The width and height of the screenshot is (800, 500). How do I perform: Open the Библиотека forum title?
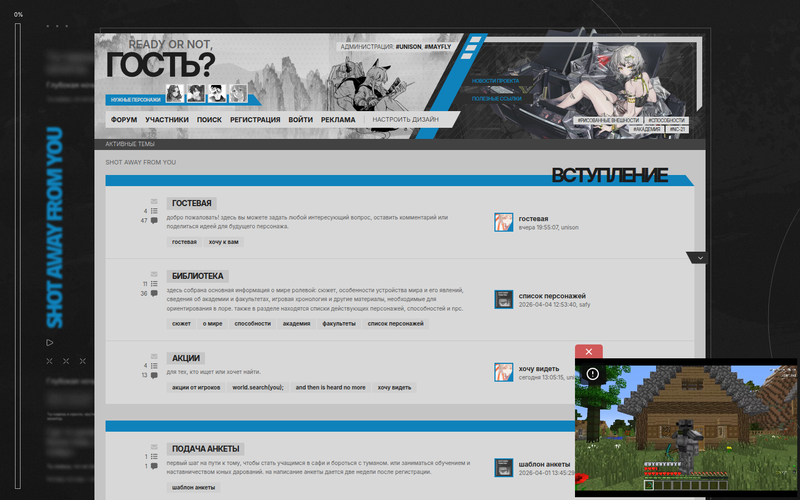(198, 276)
